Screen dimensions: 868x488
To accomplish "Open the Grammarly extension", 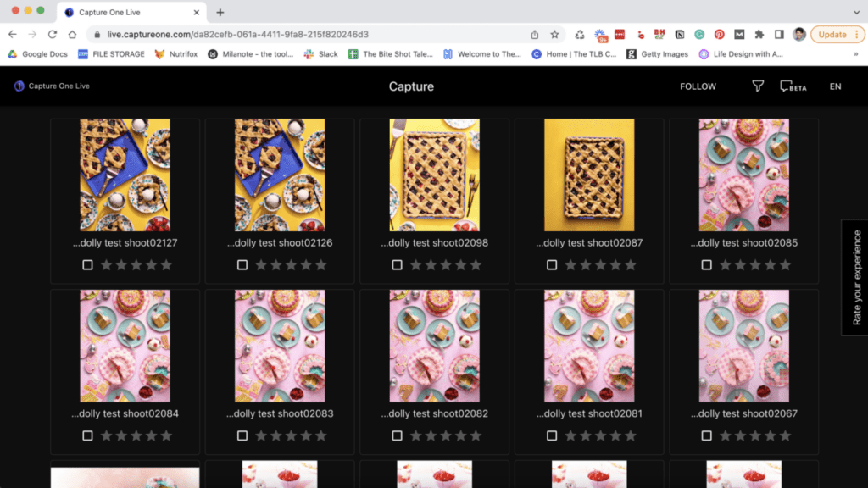I will click(699, 34).
